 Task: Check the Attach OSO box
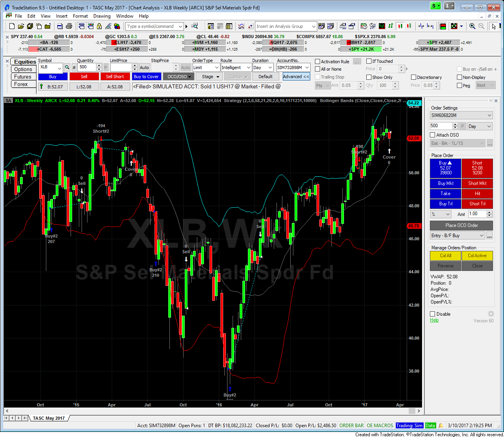pos(433,135)
